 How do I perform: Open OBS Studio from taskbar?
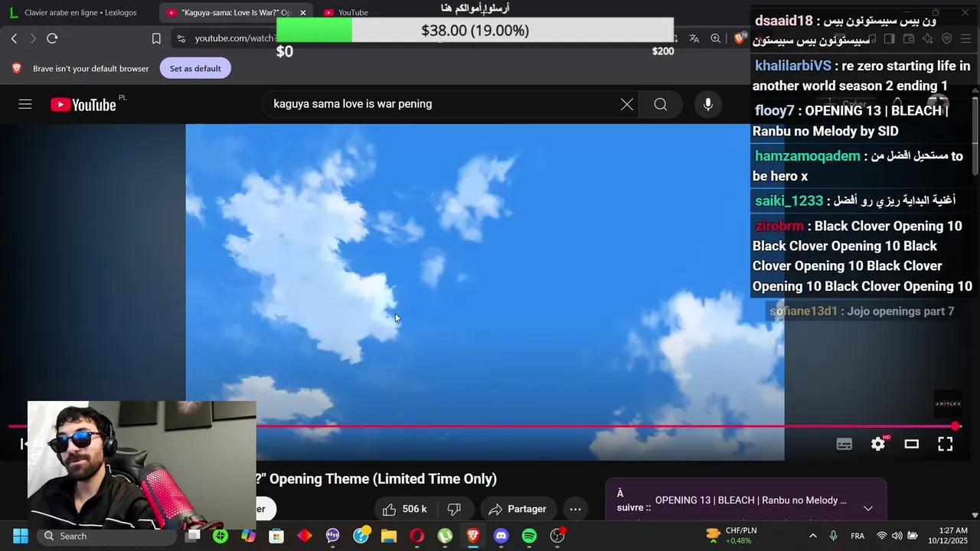point(557,536)
